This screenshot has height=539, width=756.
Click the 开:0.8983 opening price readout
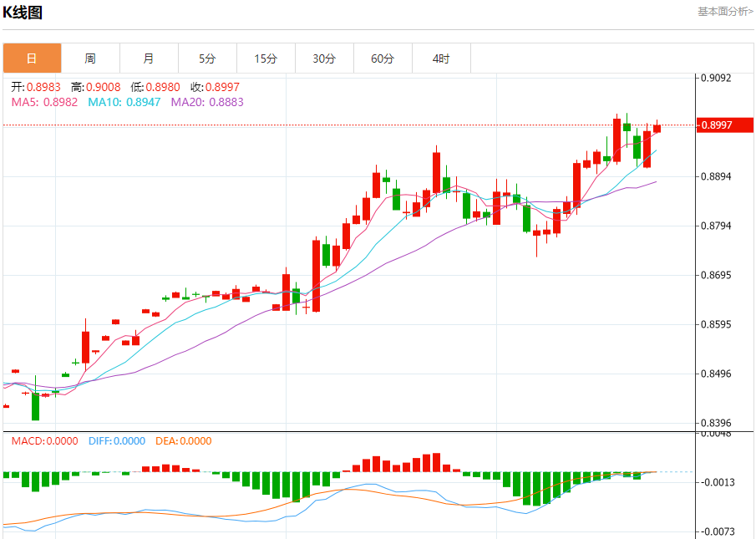[37, 87]
